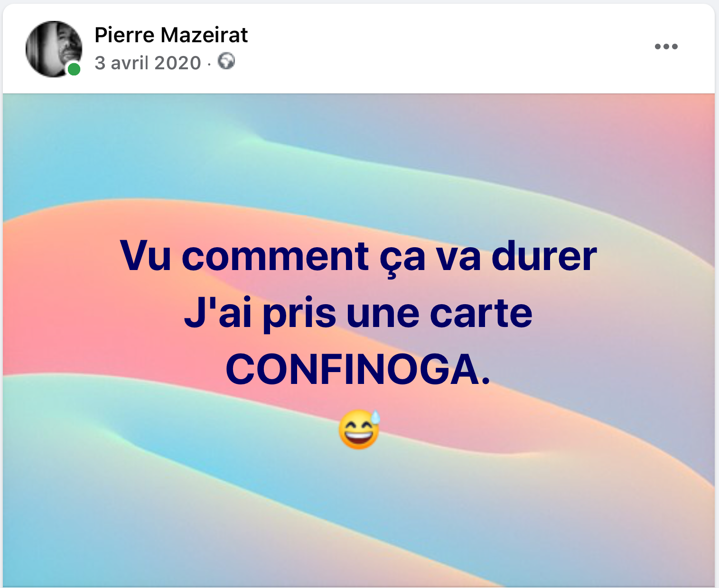Open the post dated 3 avril 2020
This screenshot has height=588, width=719.
click(148, 63)
